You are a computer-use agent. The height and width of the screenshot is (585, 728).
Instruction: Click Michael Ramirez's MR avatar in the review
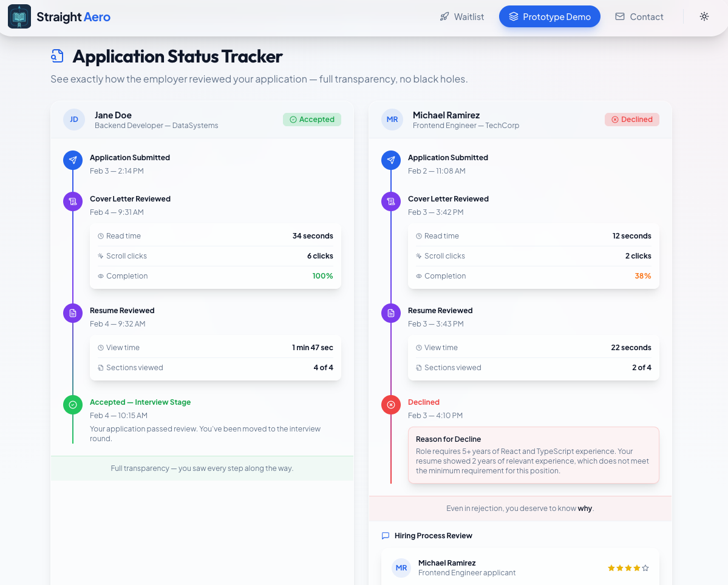point(401,567)
